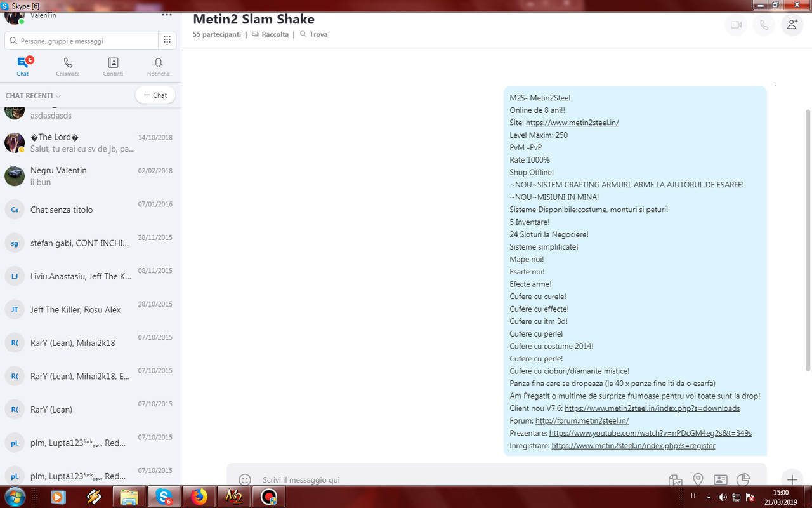The height and width of the screenshot is (508, 812).
Task: Open the www.metin2steel.in site link
Action: 572,123
